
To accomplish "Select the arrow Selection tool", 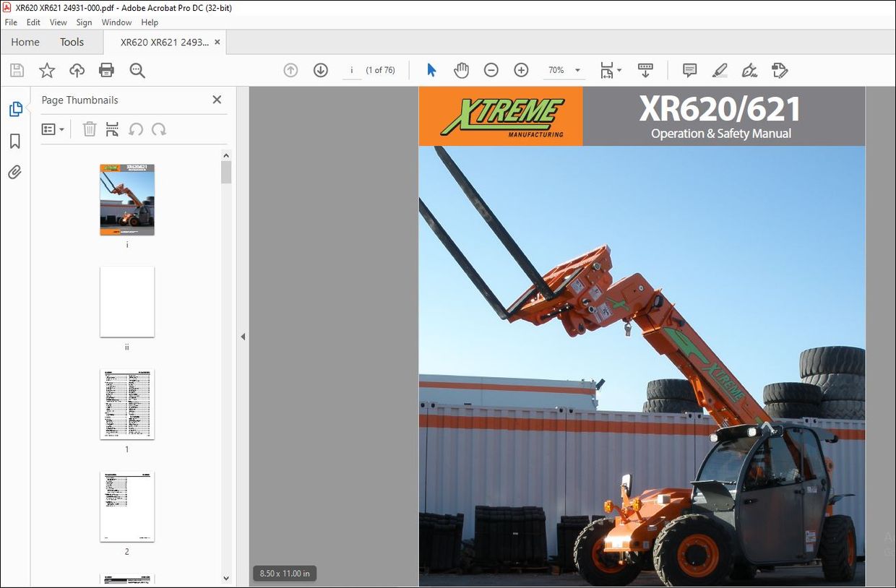I will coord(431,69).
